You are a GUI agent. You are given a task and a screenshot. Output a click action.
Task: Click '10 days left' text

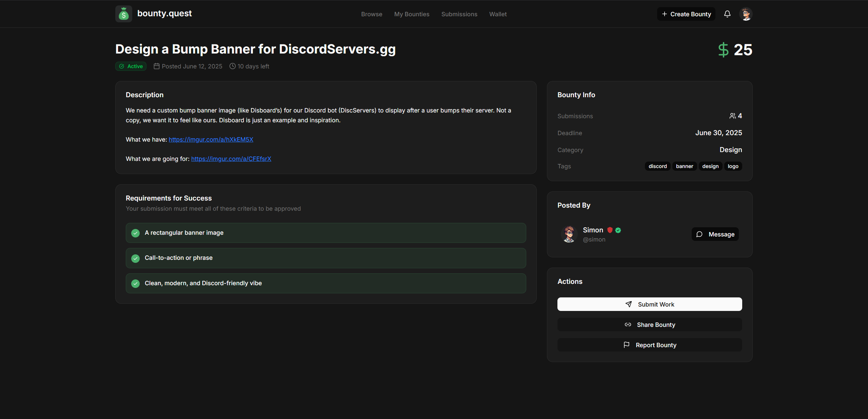point(253,66)
